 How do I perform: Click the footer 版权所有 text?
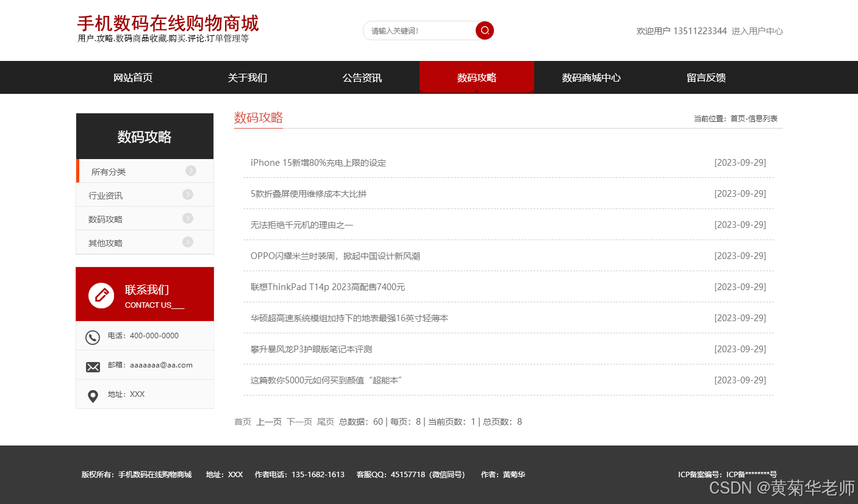point(137,475)
